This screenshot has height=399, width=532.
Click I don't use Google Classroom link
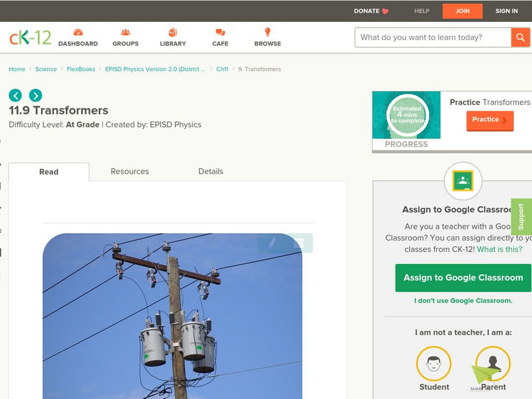[x=463, y=301]
